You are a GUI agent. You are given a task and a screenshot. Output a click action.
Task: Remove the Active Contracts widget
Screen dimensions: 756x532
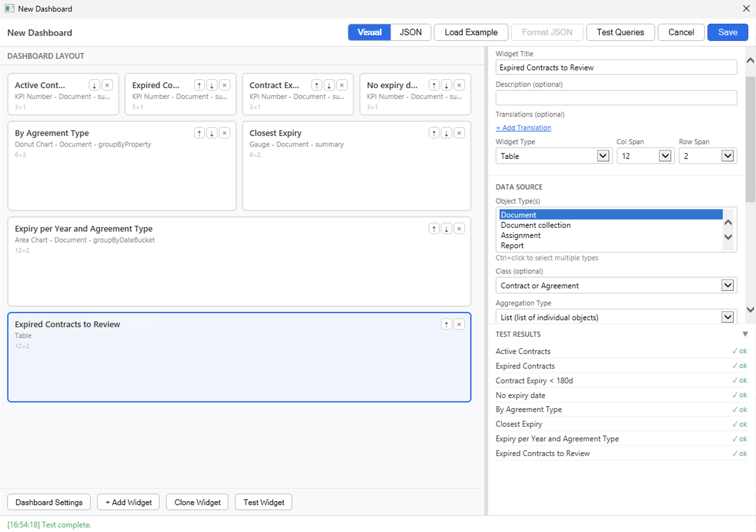(107, 85)
